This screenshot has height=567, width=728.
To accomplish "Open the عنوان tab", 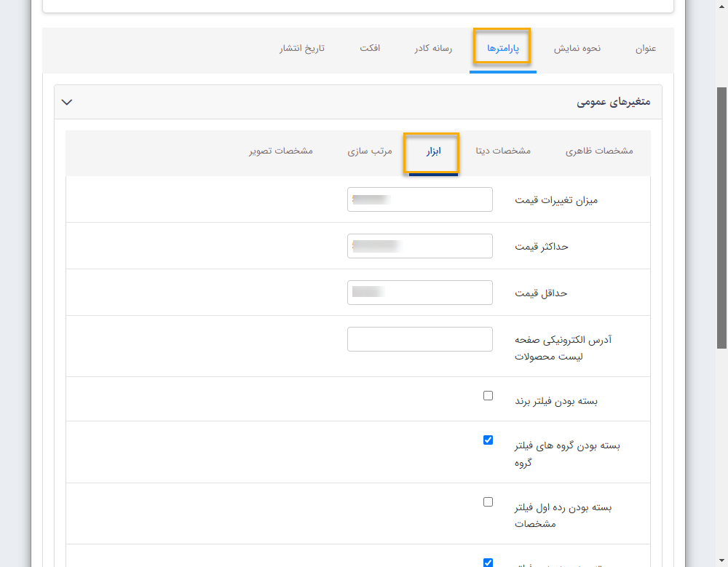I will pyautogui.click(x=646, y=49).
